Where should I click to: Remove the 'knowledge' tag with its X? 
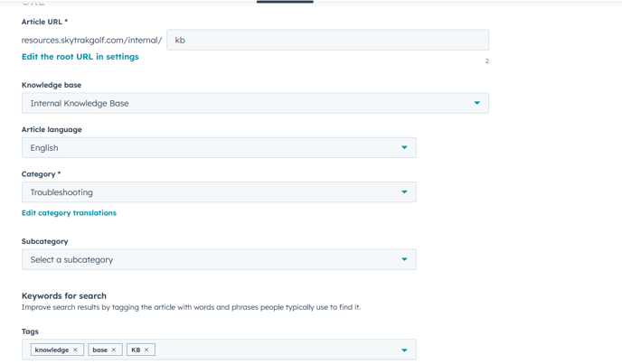[76, 350]
